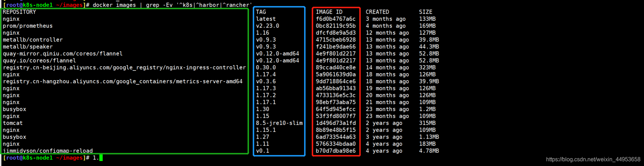This screenshot has width=644, height=166.
Task: Select the prom/prometheus repository name
Action: pyautogui.click(x=28, y=26)
